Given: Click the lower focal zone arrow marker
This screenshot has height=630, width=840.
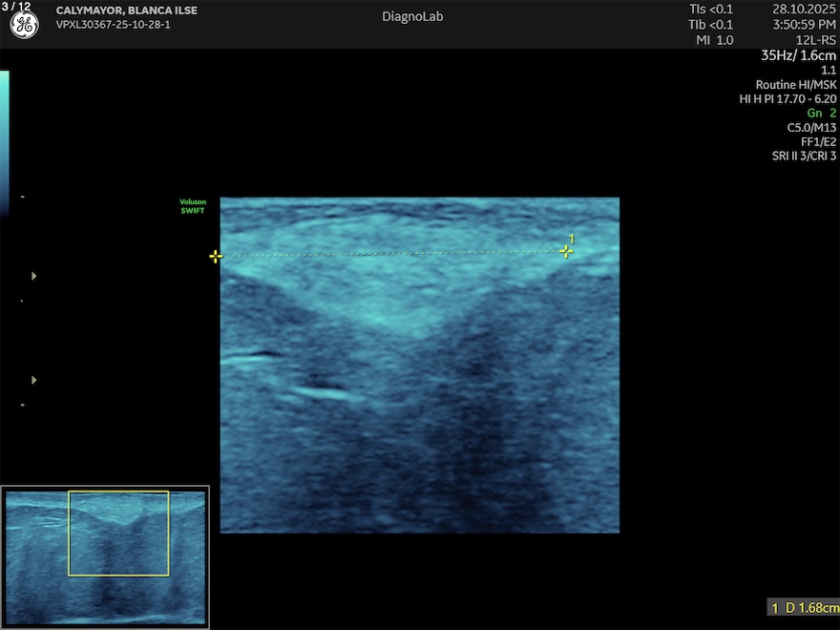Looking at the screenshot, I should pyautogui.click(x=34, y=380).
